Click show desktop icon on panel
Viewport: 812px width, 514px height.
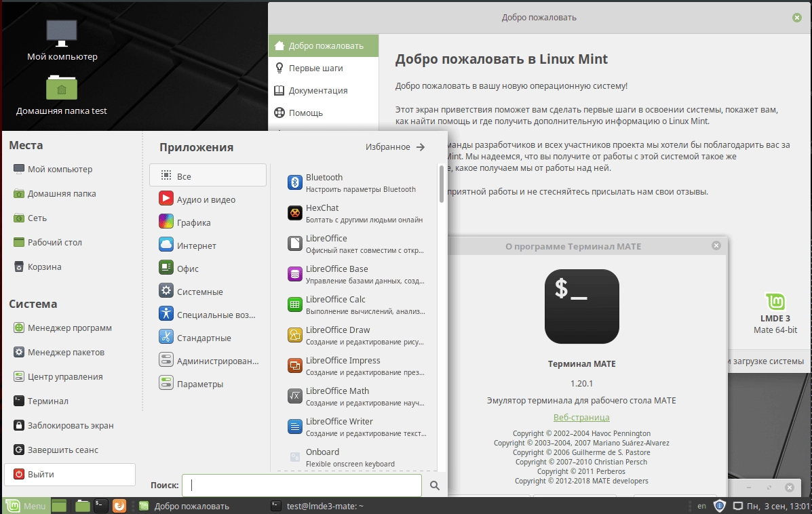click(x=58, y=506)
